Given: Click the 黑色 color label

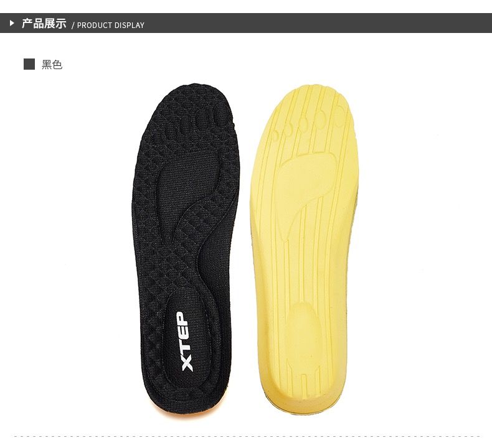Looking at the screenshot, I should [52, 65].
